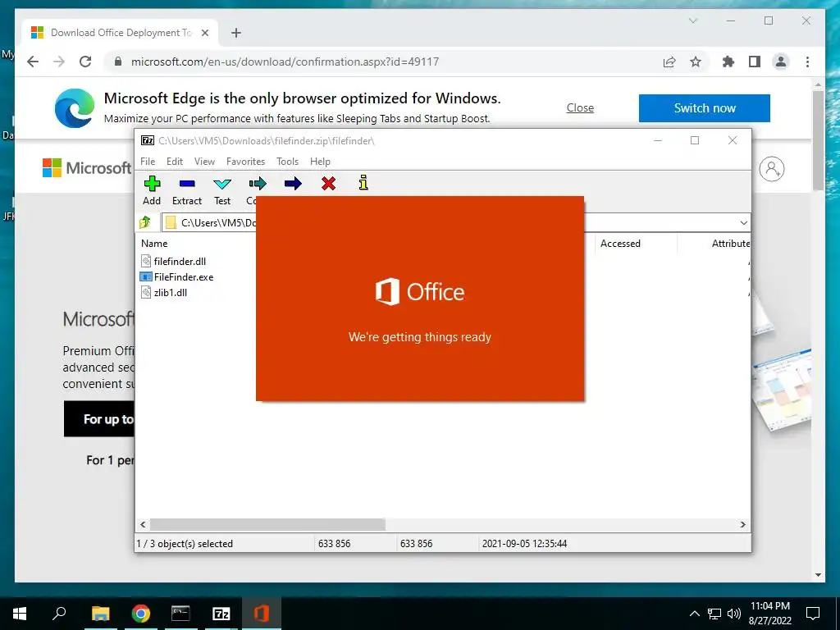Open the View menu in 7-Zip

tap(204, 162)
